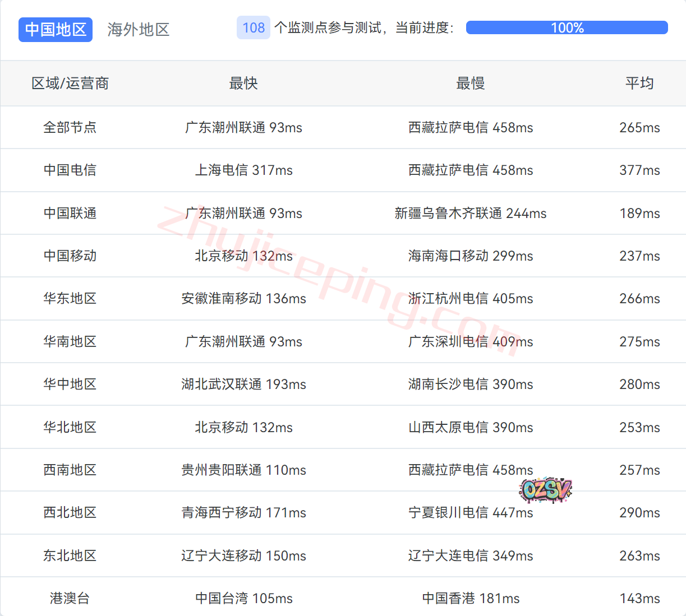Click the 华东地区 row label
The height and width of the screenshot is (616, 686).
[70, 299]
